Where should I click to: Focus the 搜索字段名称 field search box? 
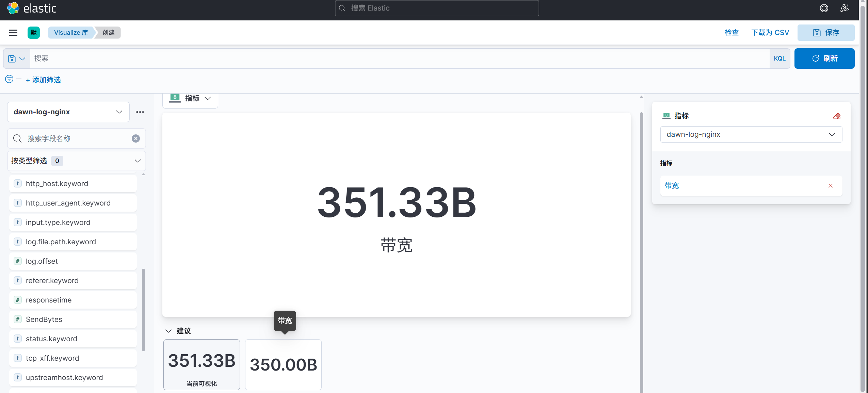(77, 138)
